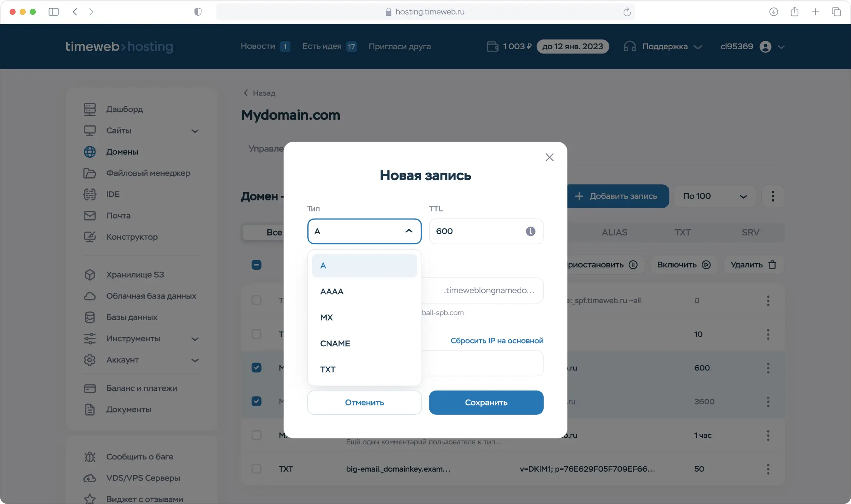Select the IDE sidebar item
Screen dimensions: 851x504
click(113, 194)
